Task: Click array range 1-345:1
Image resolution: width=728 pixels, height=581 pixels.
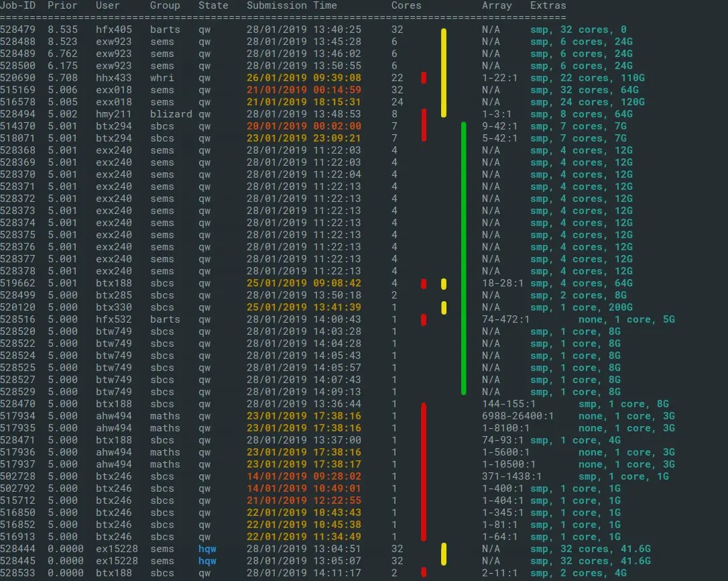Action: coord(503,513)
